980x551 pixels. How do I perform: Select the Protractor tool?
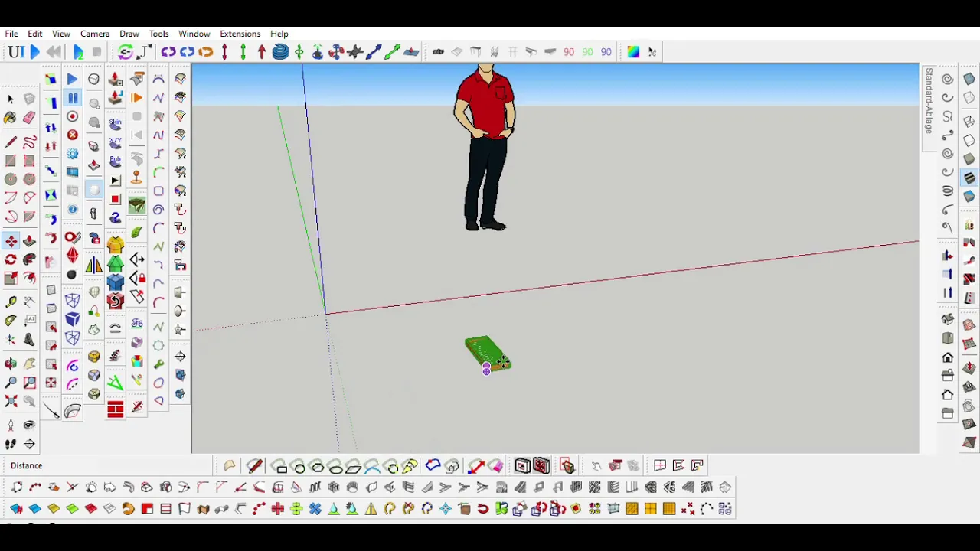tap(11, 321)
